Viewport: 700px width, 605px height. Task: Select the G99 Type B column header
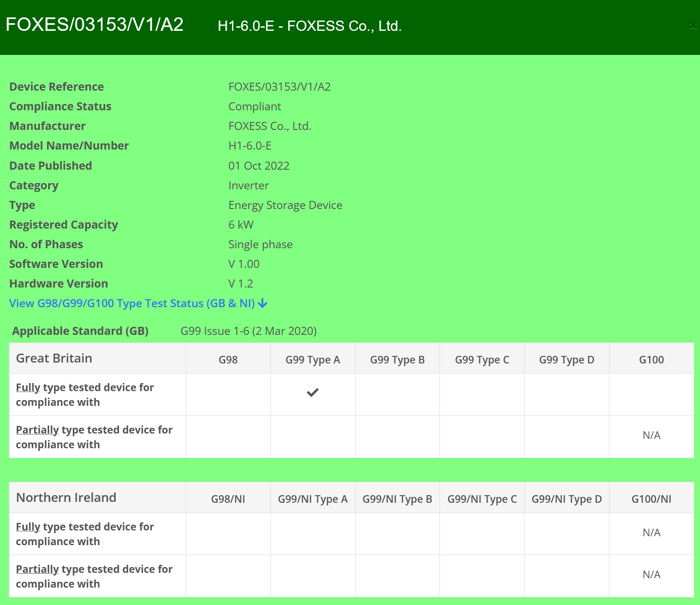tap(397, 360)
